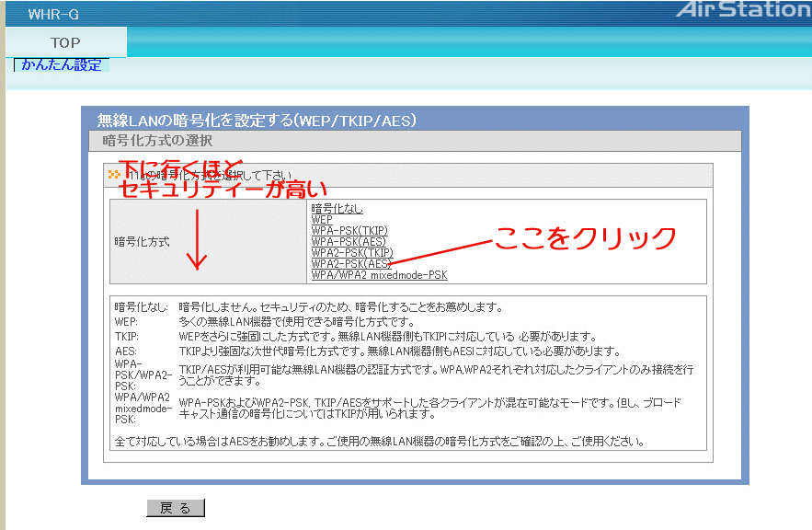Click the 無線LANの暗号化を設定する page title
This screenshot has width=812, height=530.
[x=257, y=121]
